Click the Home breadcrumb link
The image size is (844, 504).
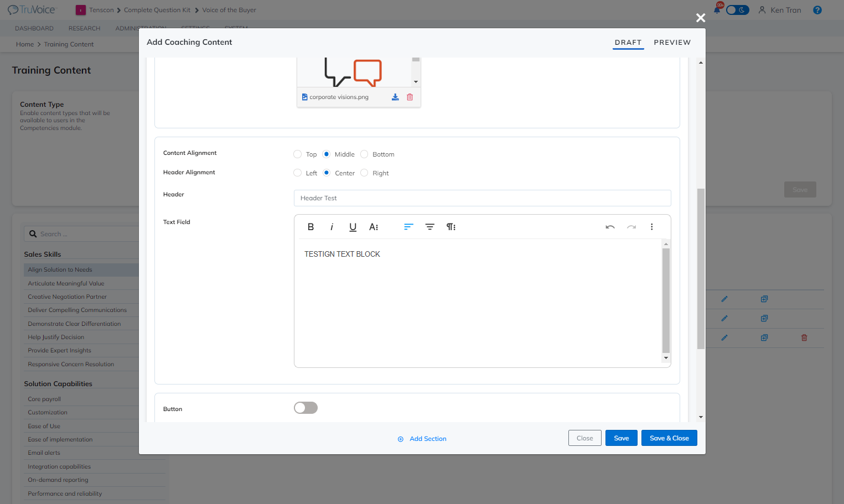(25, 44)
